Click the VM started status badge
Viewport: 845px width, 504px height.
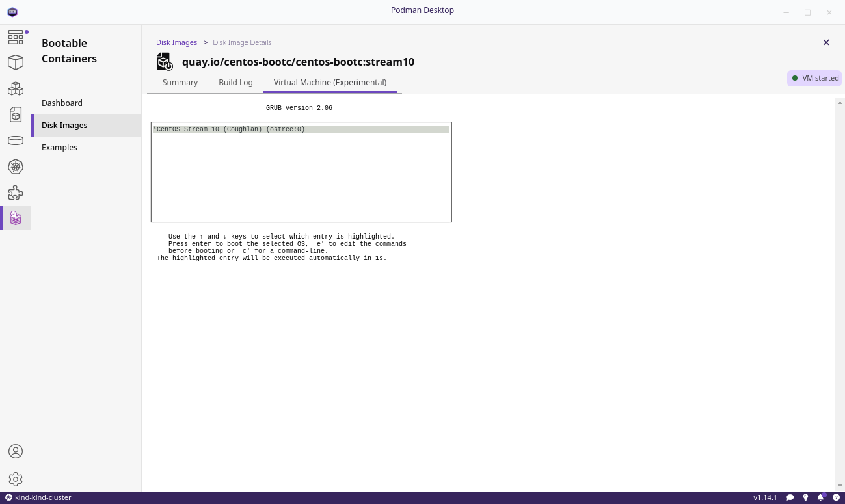coord(814,77)
